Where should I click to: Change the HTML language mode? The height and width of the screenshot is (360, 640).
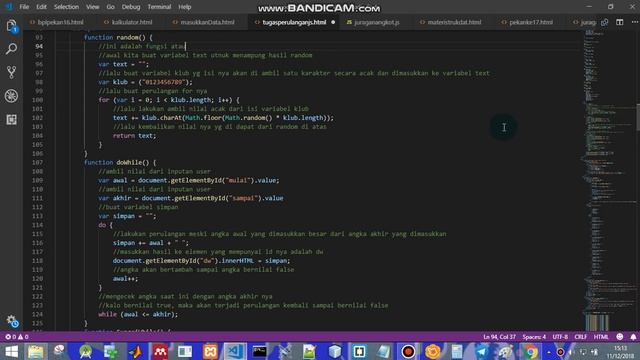point(601,337)
